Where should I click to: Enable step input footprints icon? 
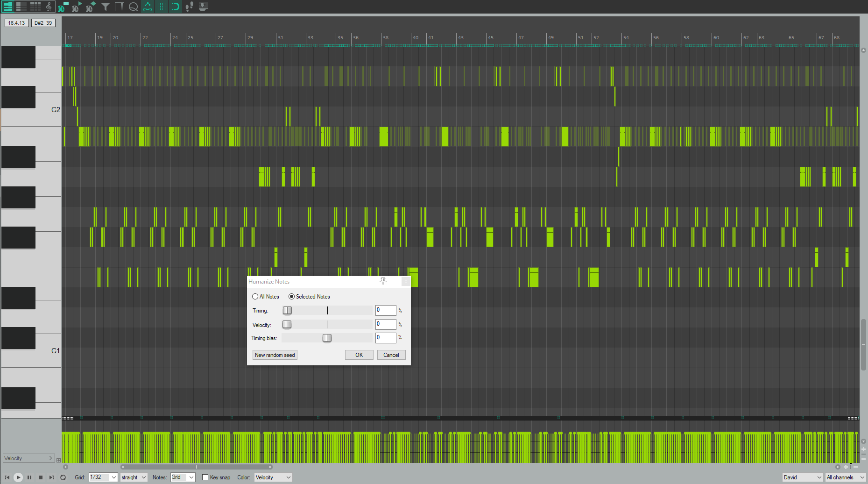(x=189, y=7)
